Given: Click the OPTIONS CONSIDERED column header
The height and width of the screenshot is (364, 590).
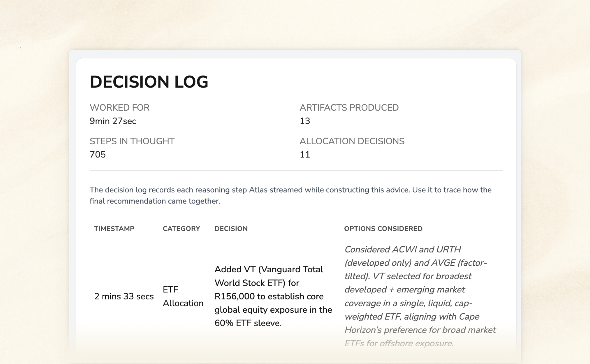Looking at the screenshot, I should [x=383, y=228].
